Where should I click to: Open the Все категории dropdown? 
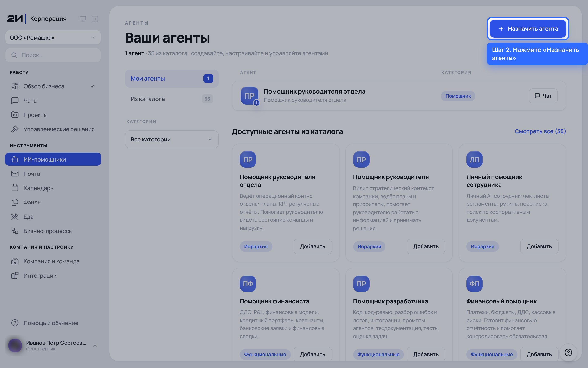tap(172, 139)
